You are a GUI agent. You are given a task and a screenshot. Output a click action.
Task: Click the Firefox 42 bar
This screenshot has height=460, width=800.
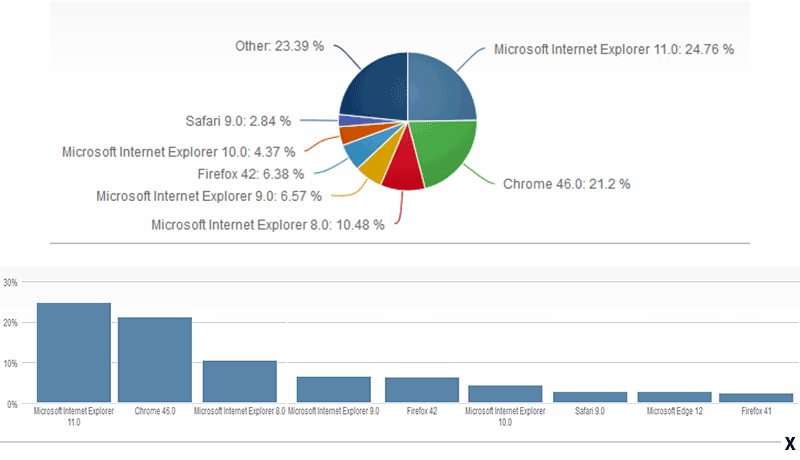pyautogui.click(x=422, y=390)
